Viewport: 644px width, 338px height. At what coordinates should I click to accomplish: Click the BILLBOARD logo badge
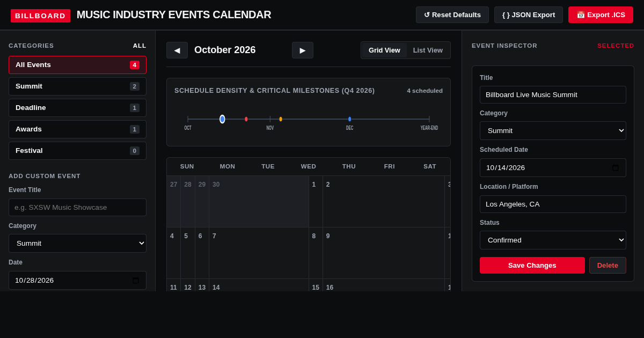click(x=40, y=16)
